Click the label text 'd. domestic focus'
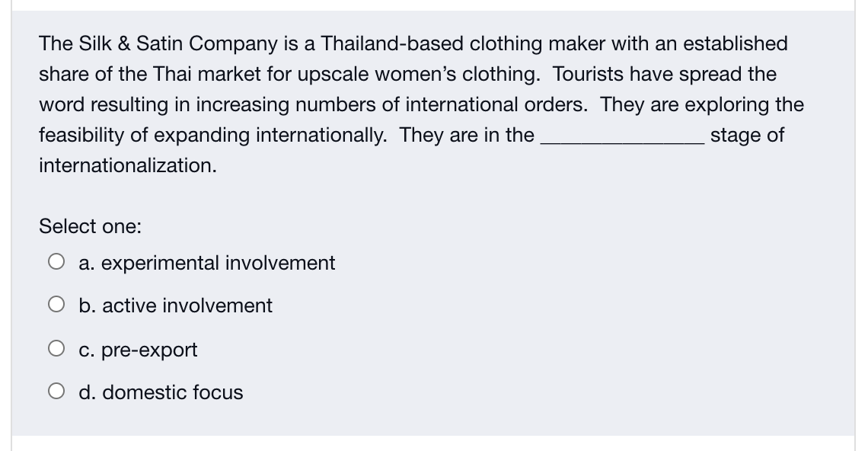The image size is (868, 451). point(161,392)
